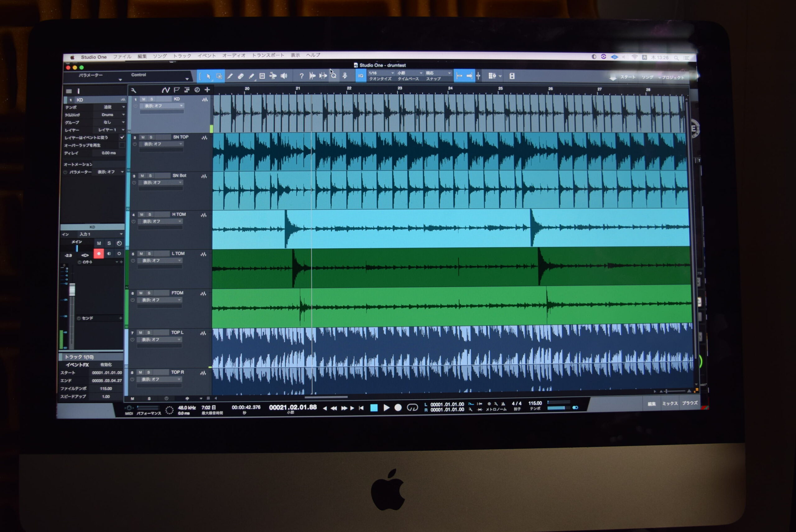This screenshot has width=796, height=532.
Task: Open the ブラウズ view button
Action: (x=690, y=403)
